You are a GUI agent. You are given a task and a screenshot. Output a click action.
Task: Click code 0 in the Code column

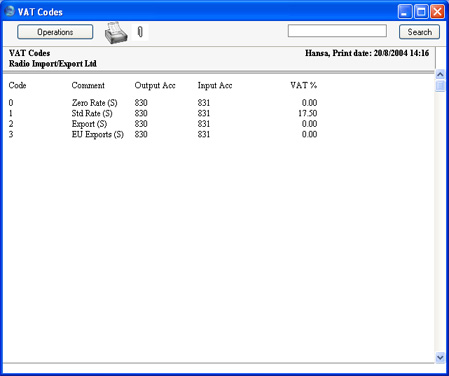tap(11, 103)
